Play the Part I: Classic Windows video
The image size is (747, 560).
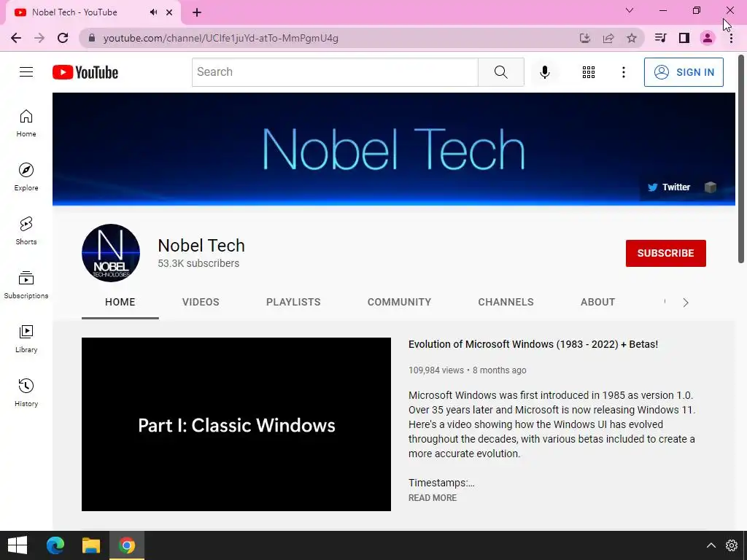click(x=236, y=424)
